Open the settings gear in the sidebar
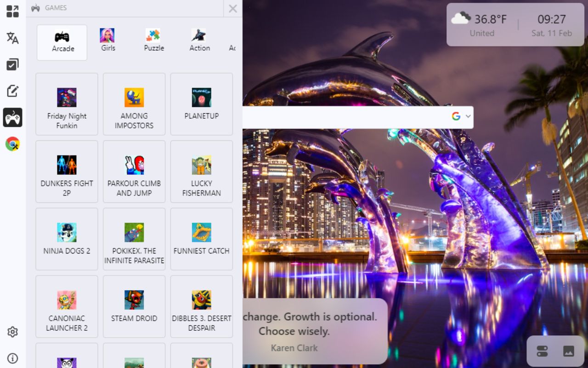The width and height of the screenshot is (588, 368). (x=12, y=332)
